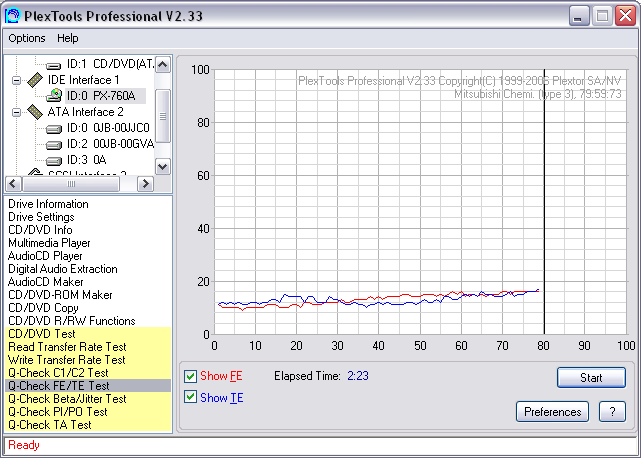Viewport: 641px width, 458px height.
Task: Collapse the ATA Interface 2 node
Action: [x=16, y=112]
